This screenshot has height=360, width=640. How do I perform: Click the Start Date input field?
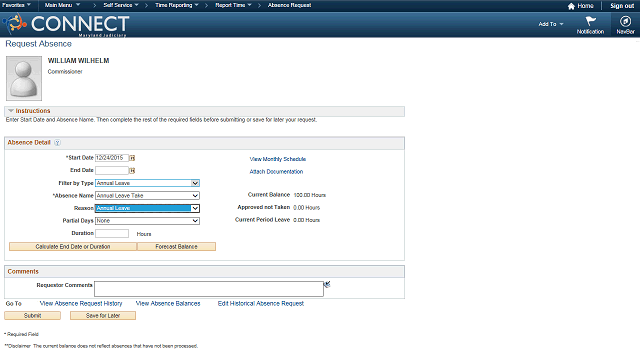[112, 158]
